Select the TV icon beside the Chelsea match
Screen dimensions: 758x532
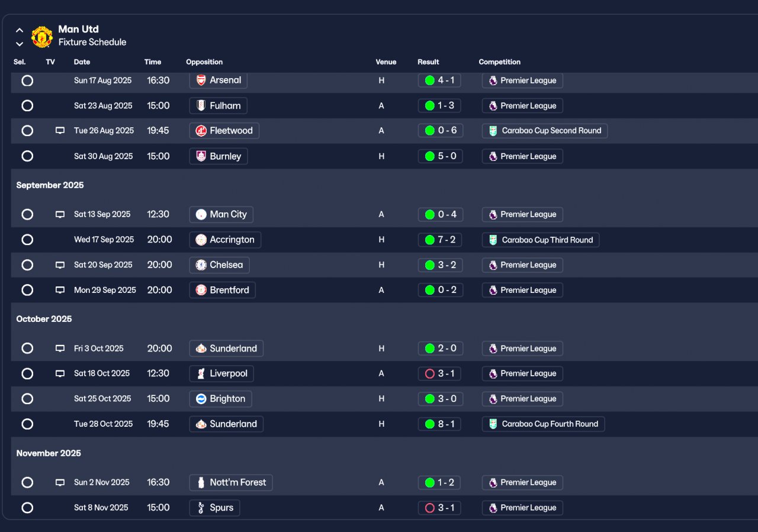60,265
